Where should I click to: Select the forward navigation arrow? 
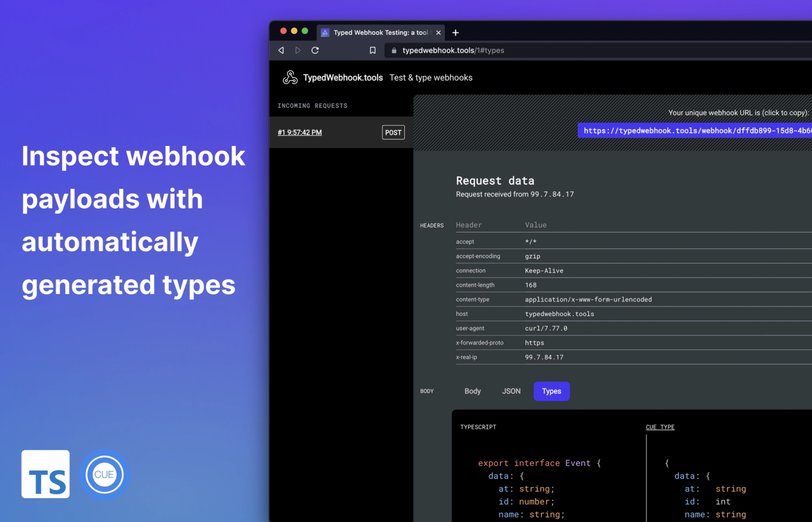[298, 50]
